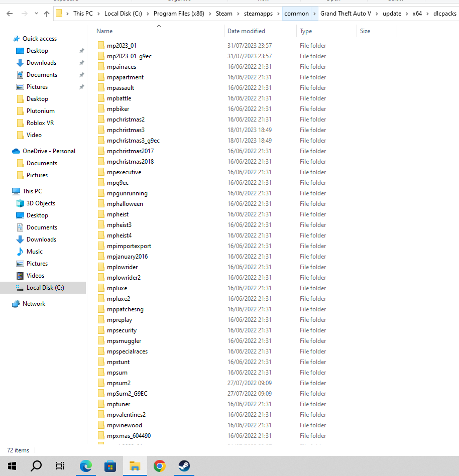Select Local Disk (C:) in sidebar
The width and height of the screenshot is (459, 476).
coord(43,288)
